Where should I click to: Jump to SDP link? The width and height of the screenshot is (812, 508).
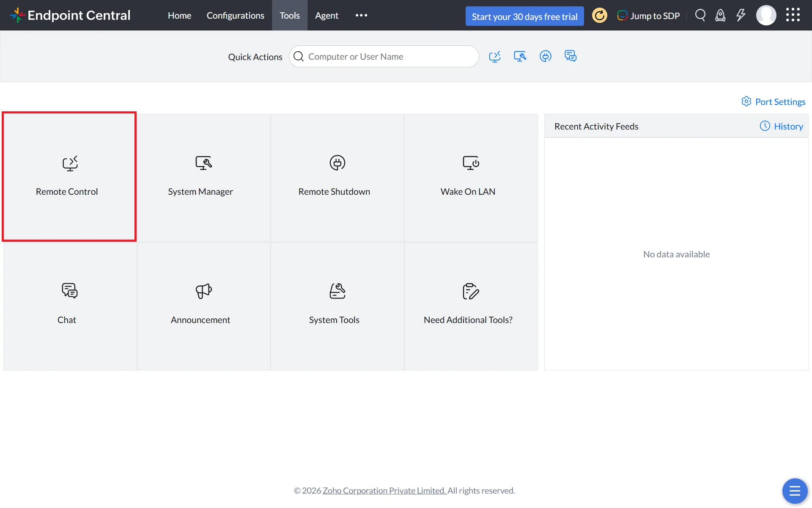pyautogui.click(x=649, y=16)
